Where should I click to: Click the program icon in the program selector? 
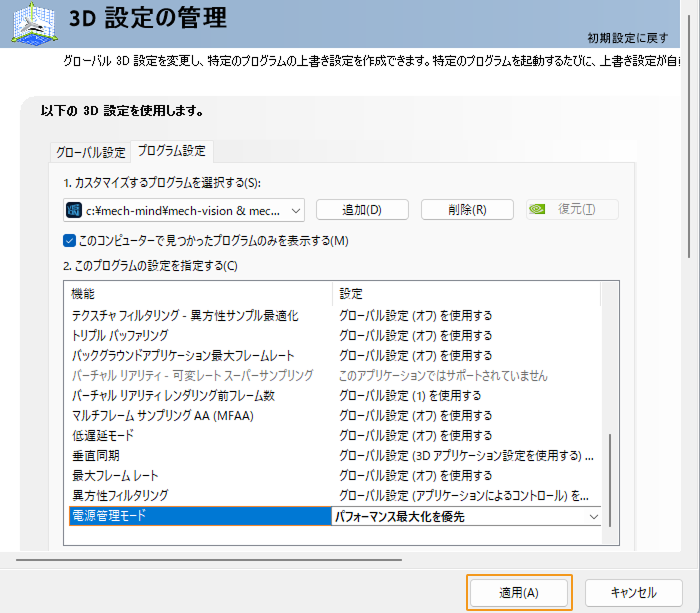(73, 210)
